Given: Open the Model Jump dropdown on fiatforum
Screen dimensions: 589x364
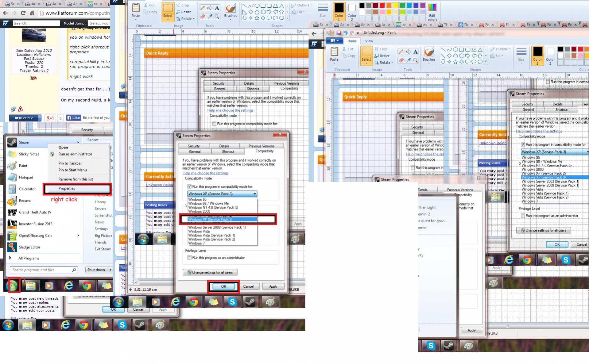Looking at the screenshot, I should click(99, 23).
